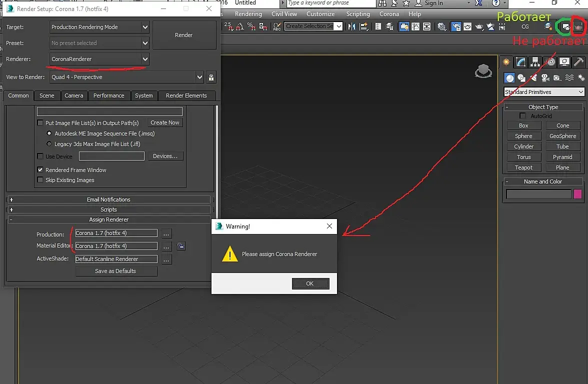Open the Hierarchy panel tab

point(535,62)
